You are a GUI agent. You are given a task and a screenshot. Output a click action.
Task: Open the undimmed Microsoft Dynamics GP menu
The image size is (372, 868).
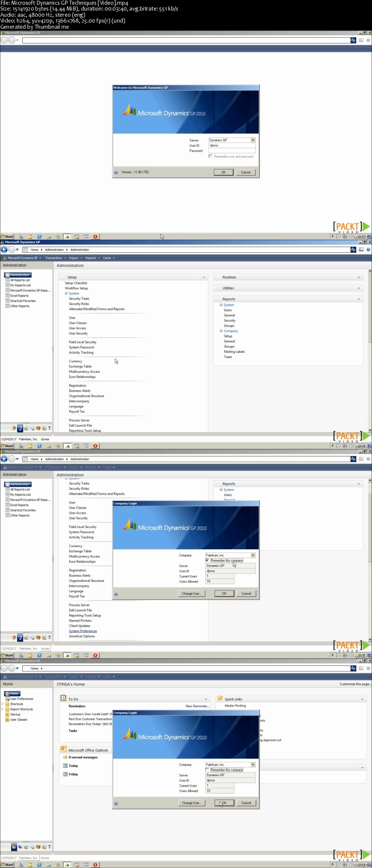22,258
